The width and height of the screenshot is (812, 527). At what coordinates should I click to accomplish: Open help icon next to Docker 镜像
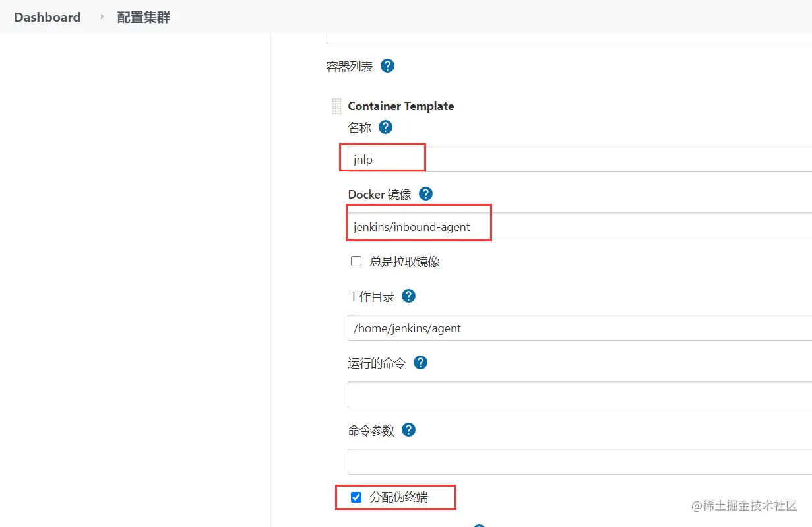point(425,194)
